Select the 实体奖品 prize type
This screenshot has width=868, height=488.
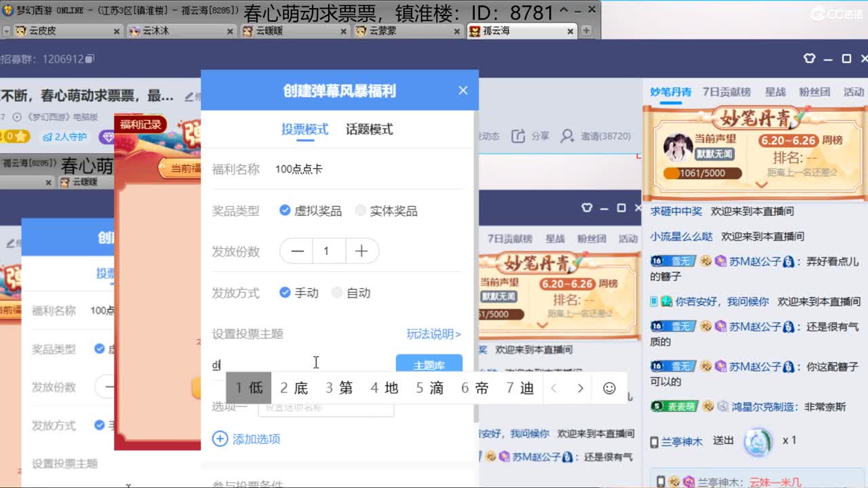[360, 210]
